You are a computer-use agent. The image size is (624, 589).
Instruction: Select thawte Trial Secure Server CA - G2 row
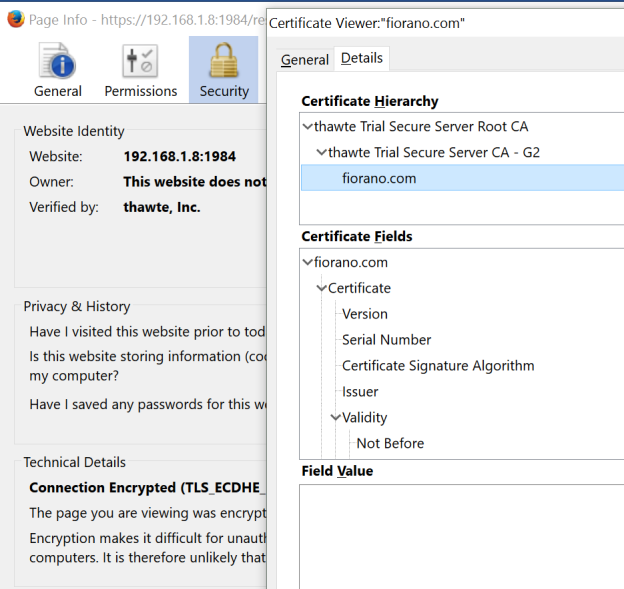pyautogui.click(x=462, y=152)
